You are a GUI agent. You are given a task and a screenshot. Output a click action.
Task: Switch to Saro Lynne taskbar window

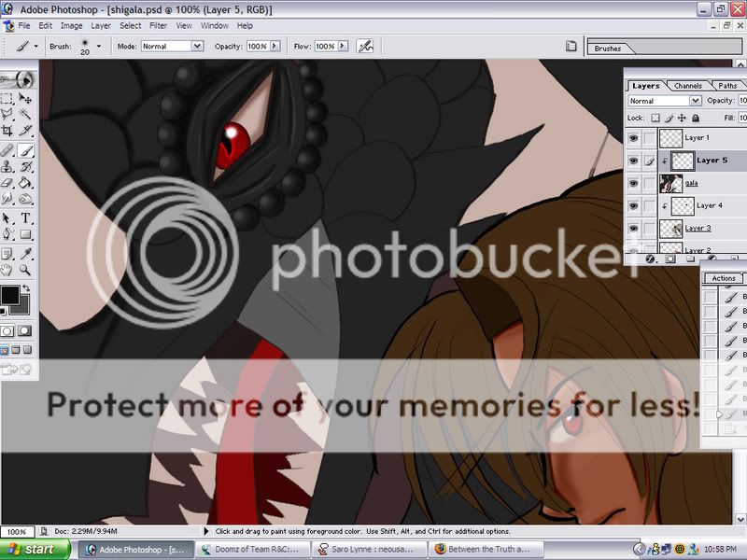pos(368,550)
